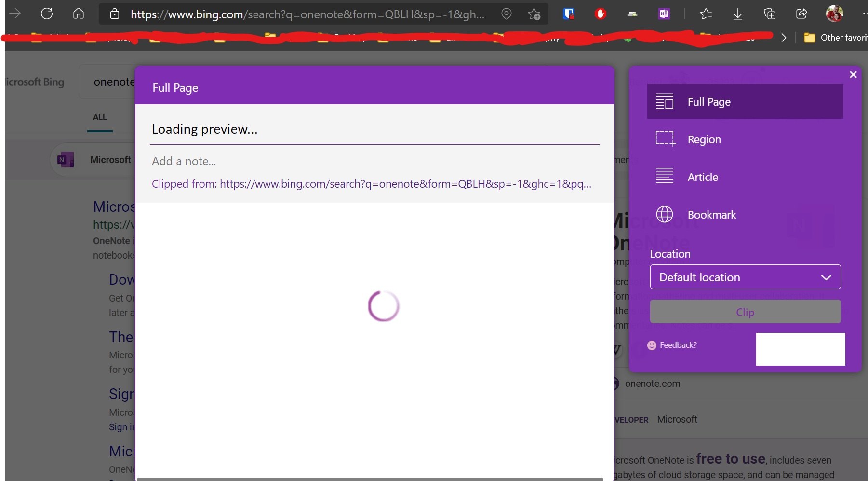Open the Default location dropdown
Screen dimensions: 868x481
click(745, 277)
